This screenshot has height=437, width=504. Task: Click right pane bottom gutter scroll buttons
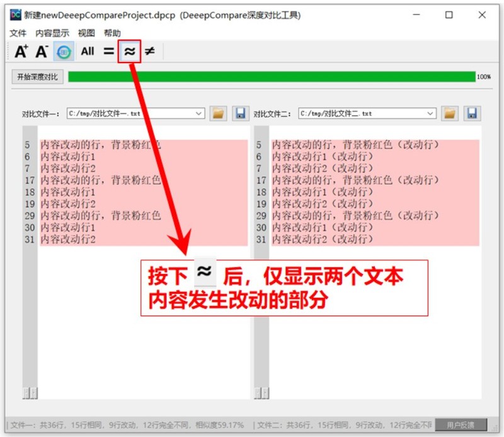pyautogui.click(x=261, y=393)
